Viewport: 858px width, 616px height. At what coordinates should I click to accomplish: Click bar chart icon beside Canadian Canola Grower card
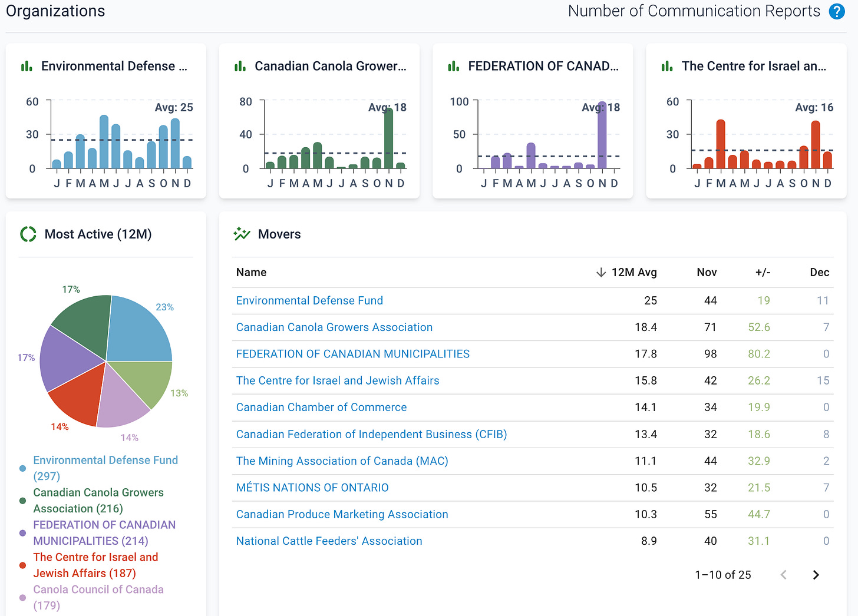click(240, 66)
